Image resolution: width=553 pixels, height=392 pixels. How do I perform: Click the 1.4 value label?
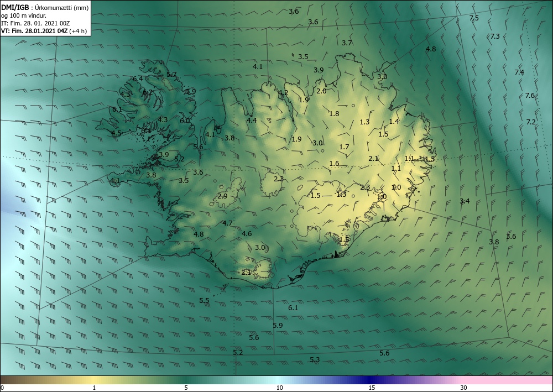(x=394, y=121)
